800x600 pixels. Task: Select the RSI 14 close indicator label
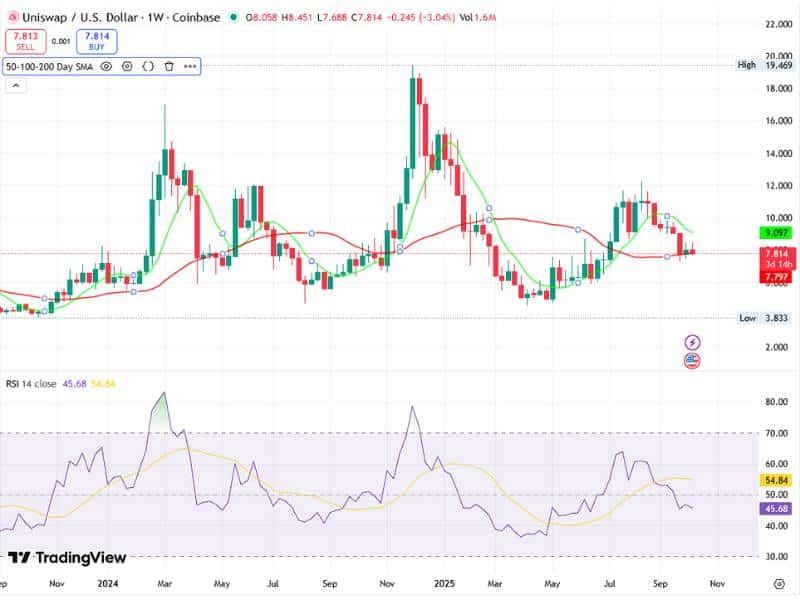29,384
